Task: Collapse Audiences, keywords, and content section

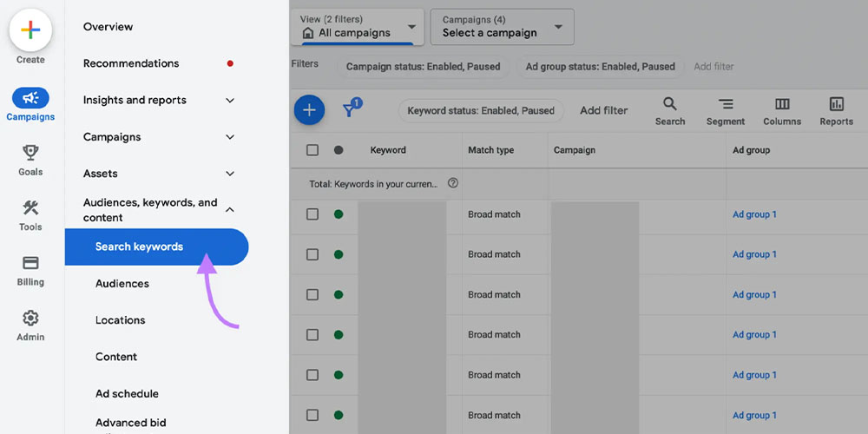Action: coord(230,210)
